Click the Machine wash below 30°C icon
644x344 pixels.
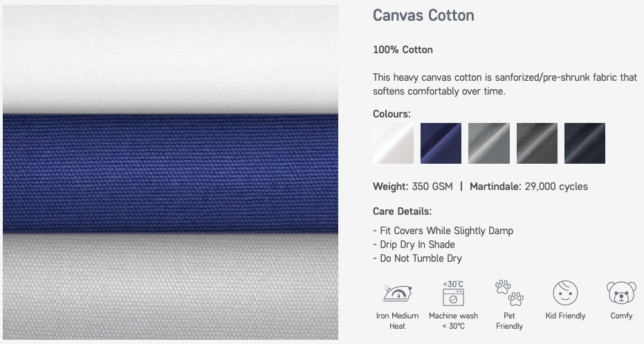coord(453,293)
